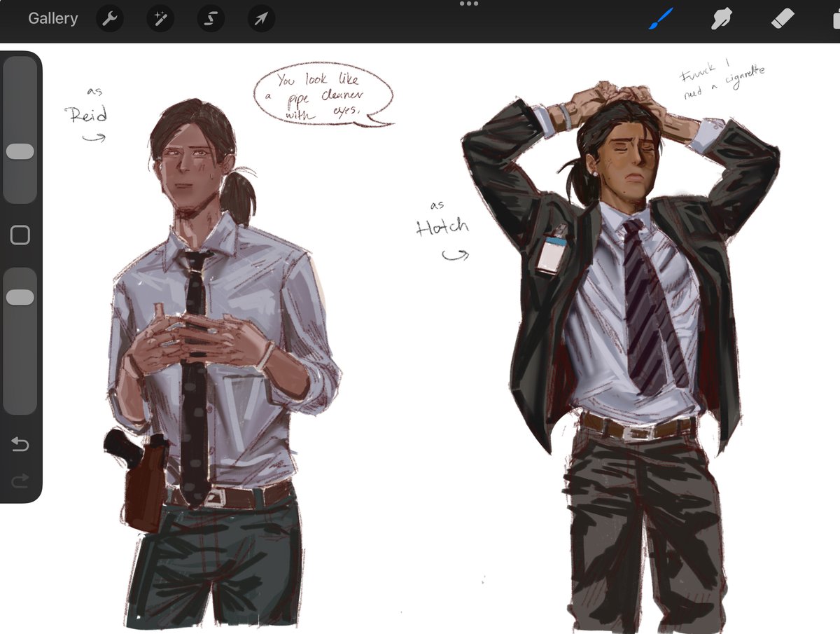Screen dimensions: 840x634
Task: Tap the 'Hotch' handwritten label
Action: (441, 227)
